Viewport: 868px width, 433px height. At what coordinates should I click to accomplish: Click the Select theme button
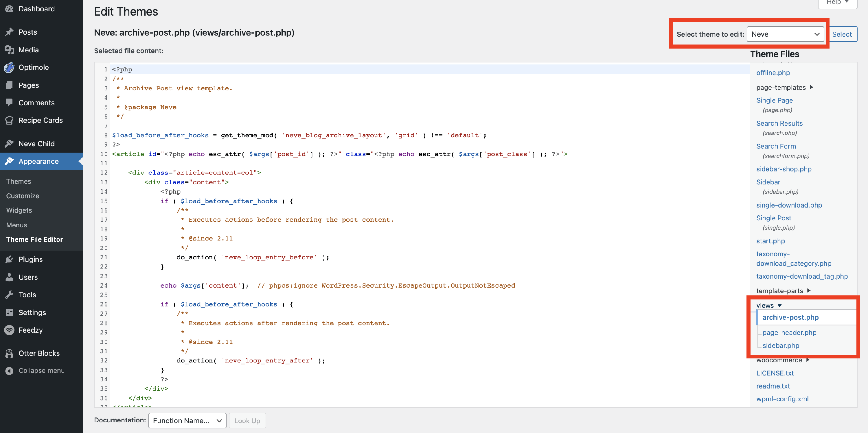coord(842,34)
